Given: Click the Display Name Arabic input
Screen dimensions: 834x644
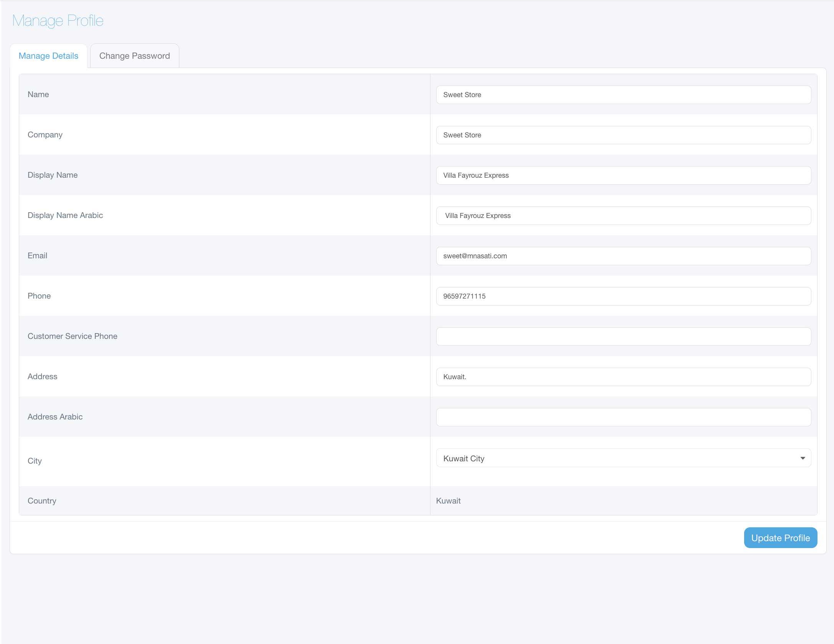Looking at the screenshot, I should pyautogui.click(x=623, y=216).
